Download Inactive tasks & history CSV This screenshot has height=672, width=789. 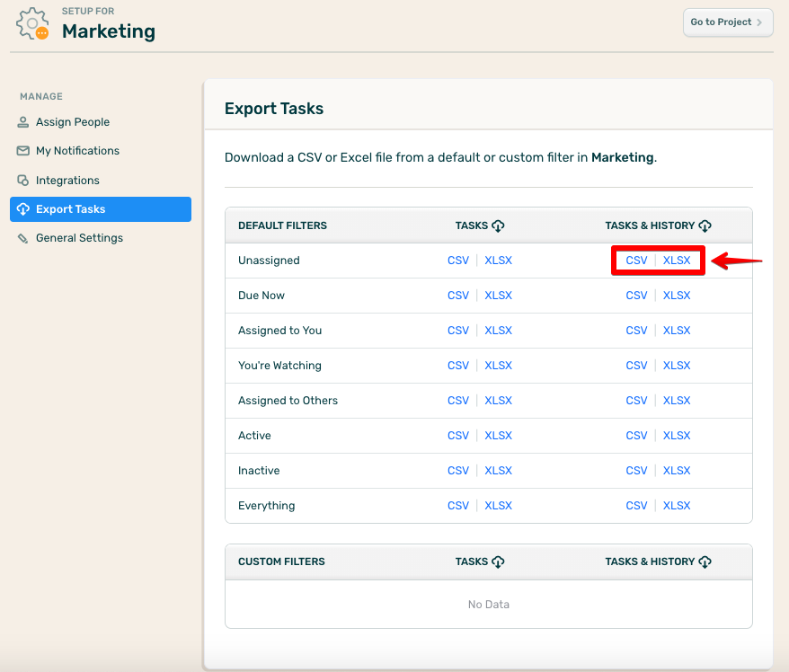pos(636,471)
